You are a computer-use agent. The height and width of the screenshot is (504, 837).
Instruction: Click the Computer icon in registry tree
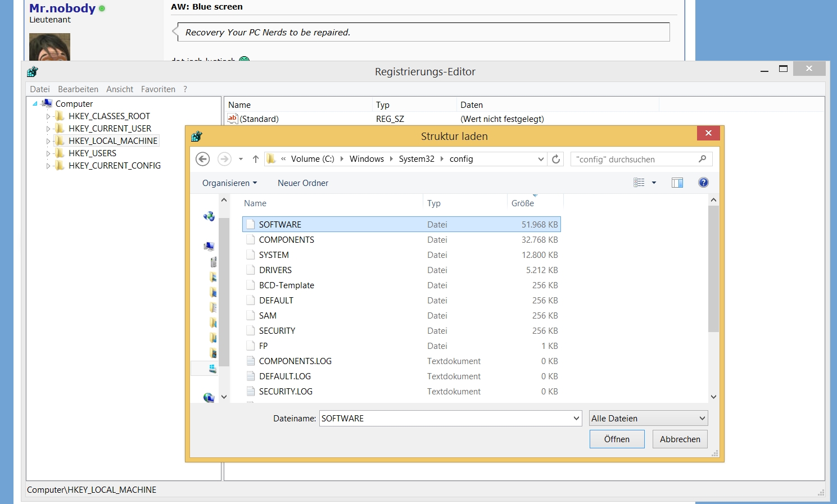[x=47, y=103]
